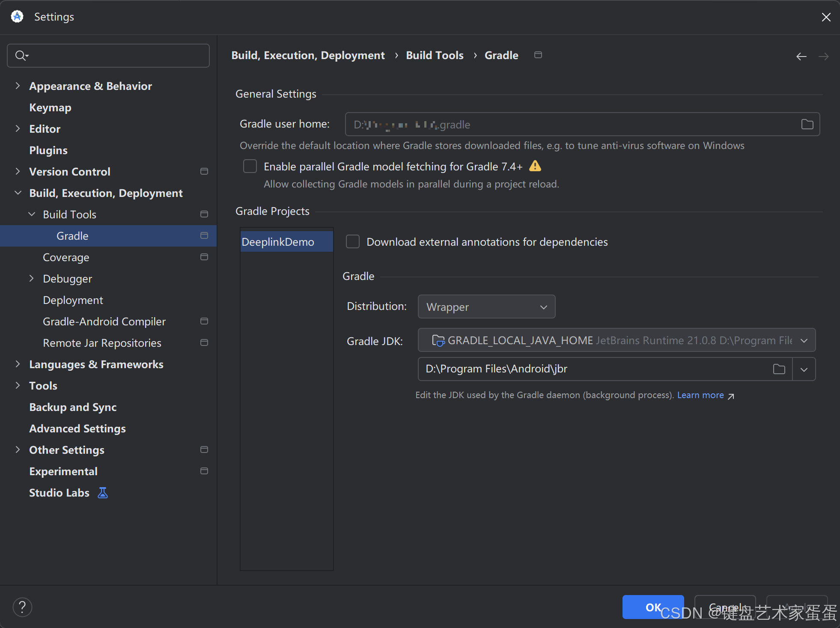Expand the Other Settings section
This screenshot has height=628, width=840.
[18, 449]
